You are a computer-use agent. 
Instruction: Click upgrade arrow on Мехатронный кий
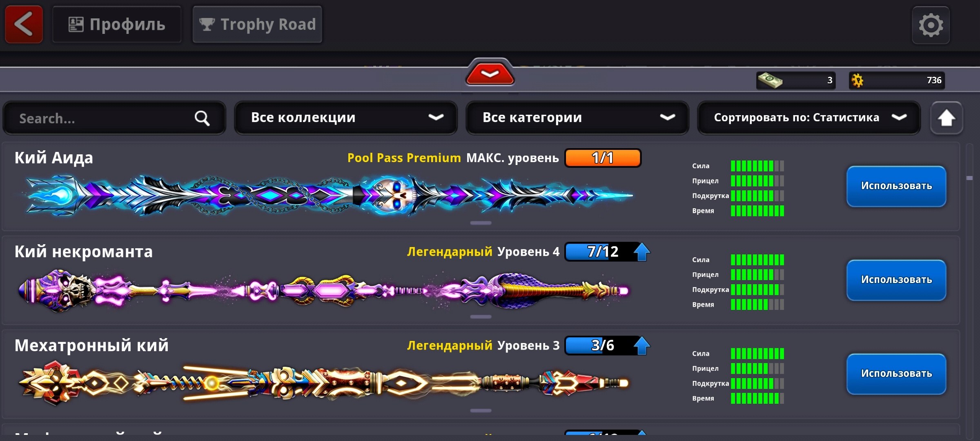coord(641,345)
